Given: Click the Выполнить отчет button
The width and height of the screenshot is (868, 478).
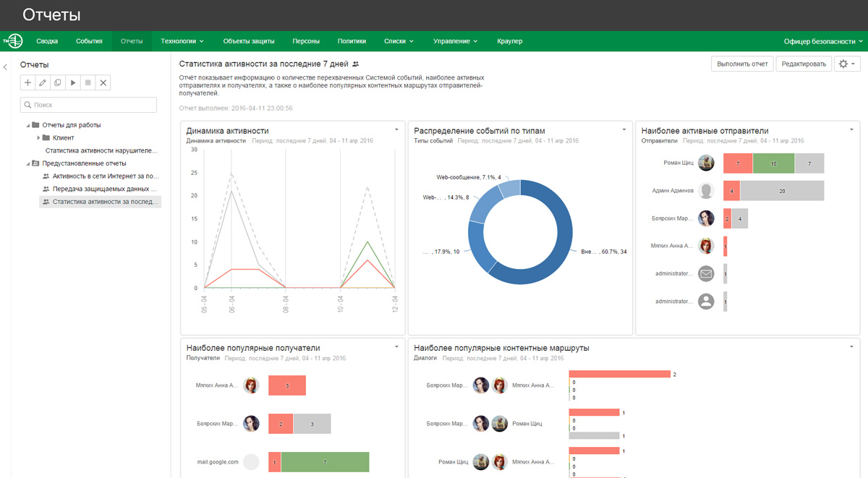Looking at the screenshot, I should tap(742, 64).
